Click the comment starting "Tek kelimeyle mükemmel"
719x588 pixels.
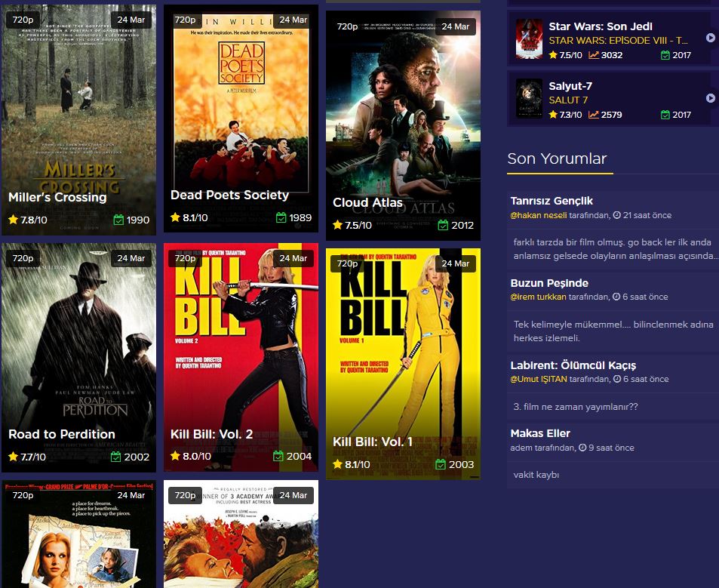pos(613,331)
